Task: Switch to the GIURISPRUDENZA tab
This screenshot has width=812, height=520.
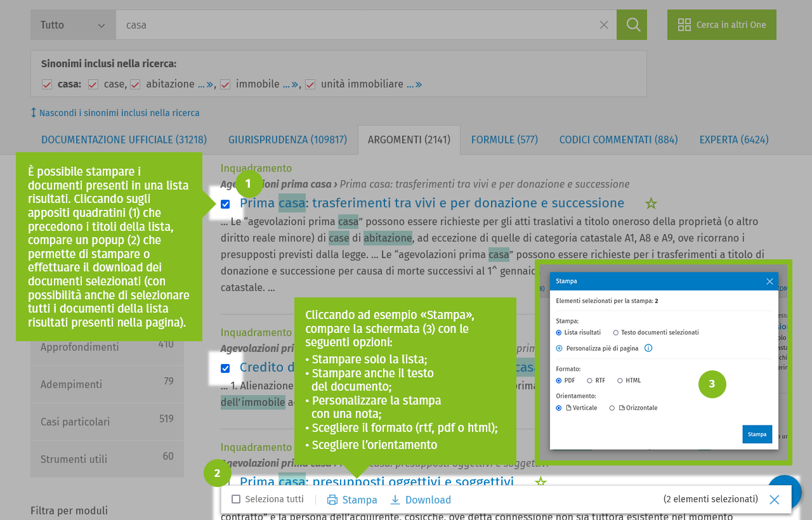Action: (287, 140)
